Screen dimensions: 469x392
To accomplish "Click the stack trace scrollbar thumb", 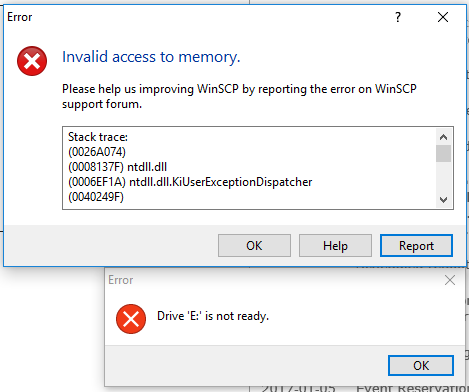I will pos(443,153).
